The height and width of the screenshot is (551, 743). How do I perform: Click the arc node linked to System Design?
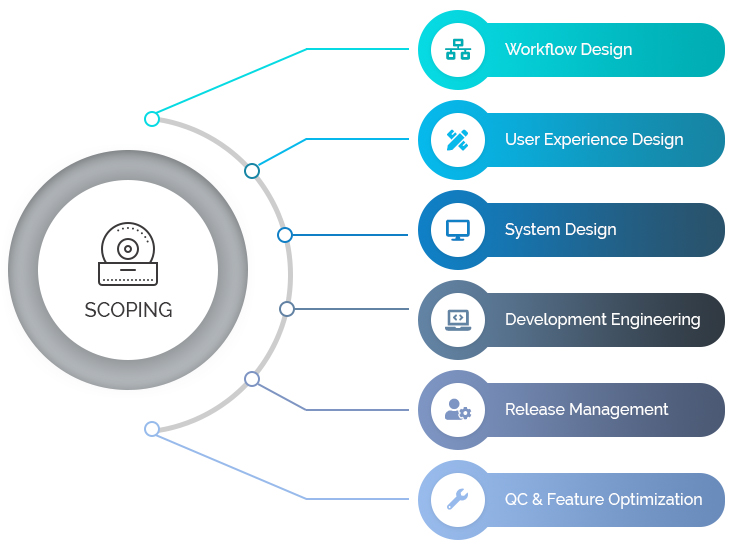point(285,235)
